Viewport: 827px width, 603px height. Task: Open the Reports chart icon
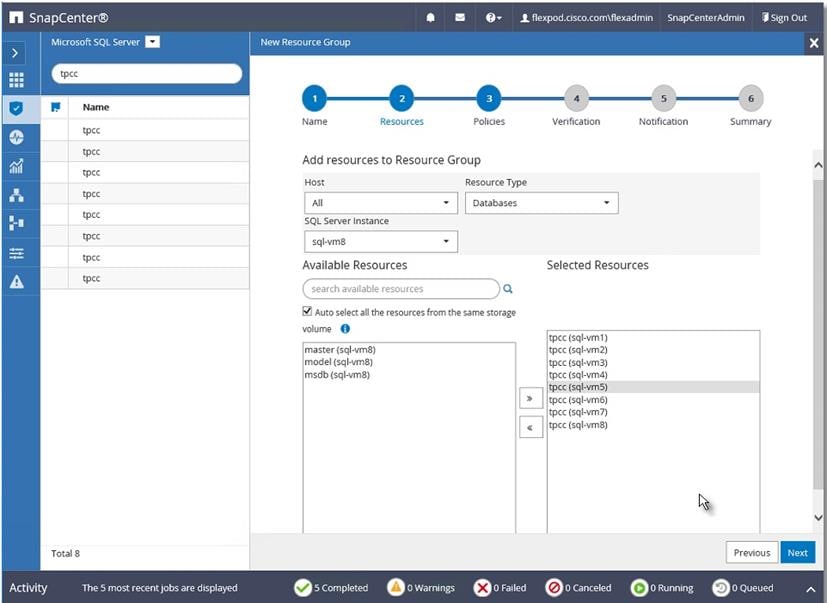pyautogui.click(x=16, y=166)
